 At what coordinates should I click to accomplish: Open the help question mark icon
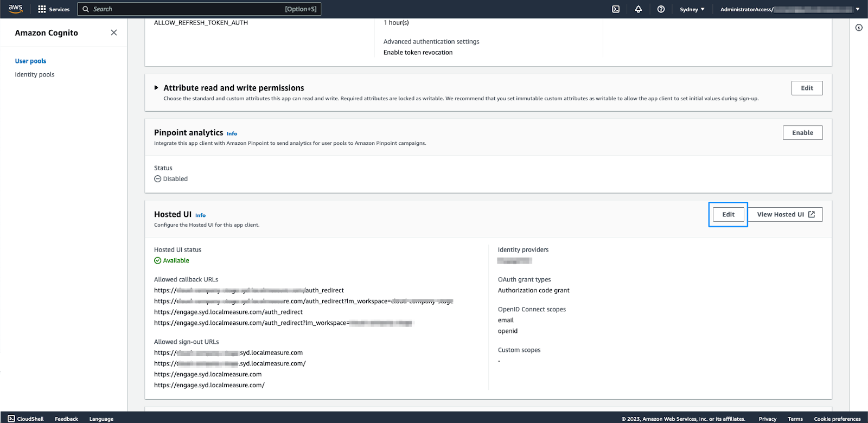[661, 9]
